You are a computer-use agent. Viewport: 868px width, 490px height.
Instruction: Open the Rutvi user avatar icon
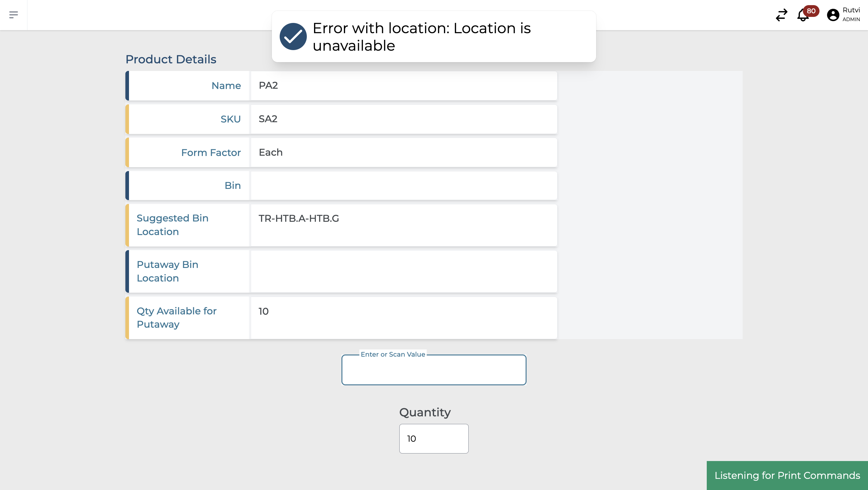pyautogui.click(x=833, y=15)
